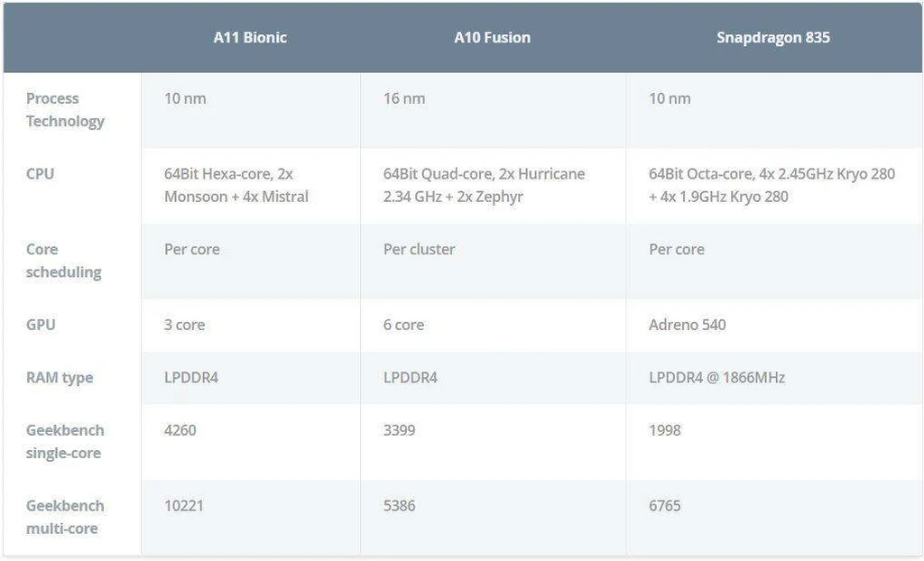Select the 5386 multi-core score

click(399, 506)
